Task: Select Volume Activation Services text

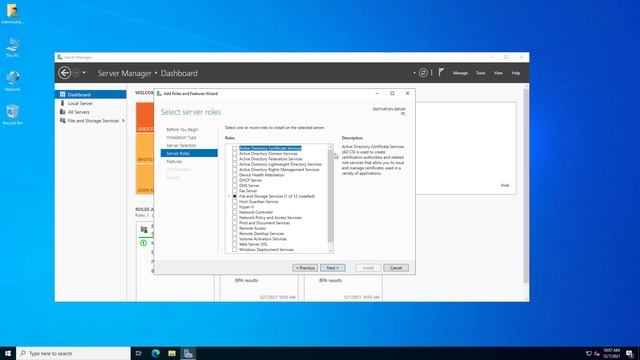Action: point(263,239)
